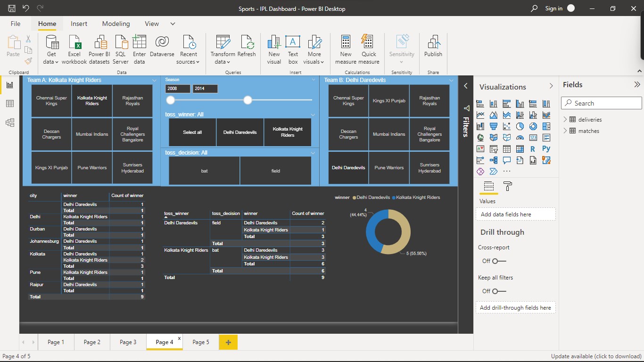
Task: Go to Page 1 tab
Action: coord(56,342)
